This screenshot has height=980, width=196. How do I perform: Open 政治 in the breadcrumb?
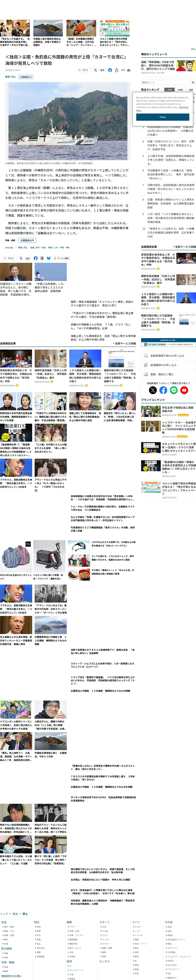pyautogui.click(x=15, y=914)
